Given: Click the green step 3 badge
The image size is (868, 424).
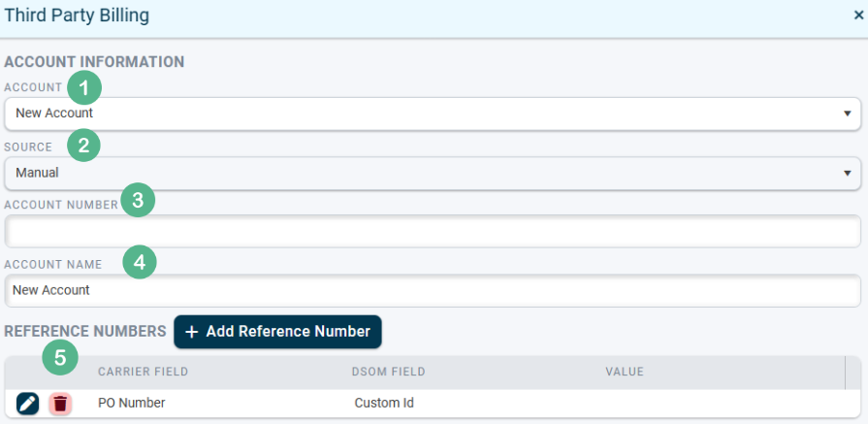Looking at the screenshot, I should coord(138,202).
